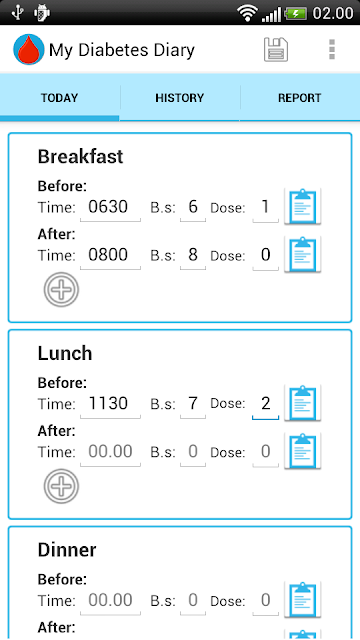Switch to the REPORT tab
Viewport: 360px width, 640px height.
tap(300, 98)
